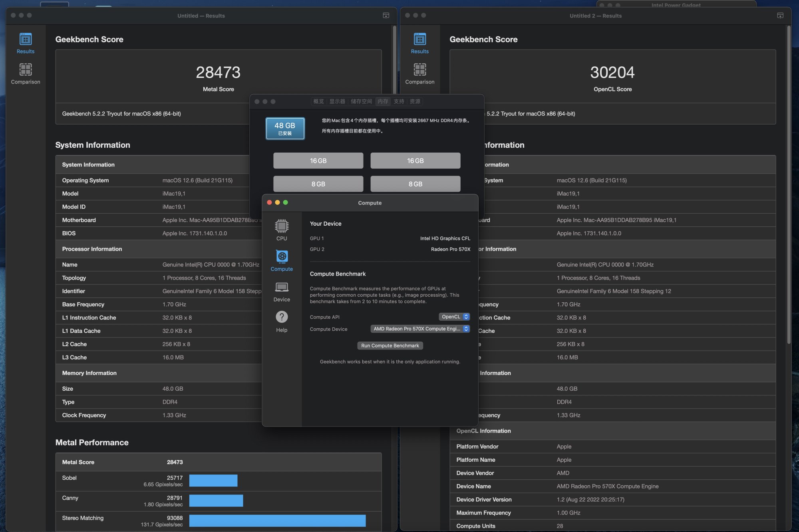Click the 48 GB installed memory badge
The height and width of the screenshot is (532, 799).
pyautogui.click(x=285, y=128)
